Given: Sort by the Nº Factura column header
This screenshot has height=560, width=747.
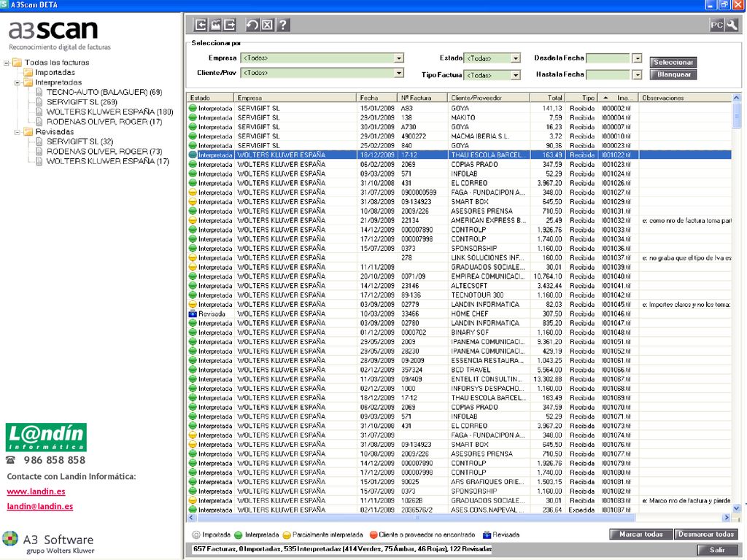Looking at the screenshot, I should coord(422,98).
